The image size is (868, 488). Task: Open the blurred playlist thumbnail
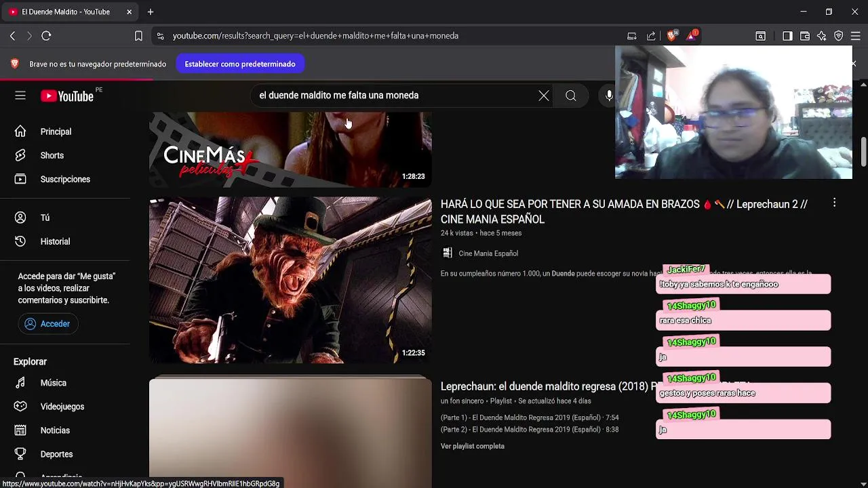pos(290,432)
